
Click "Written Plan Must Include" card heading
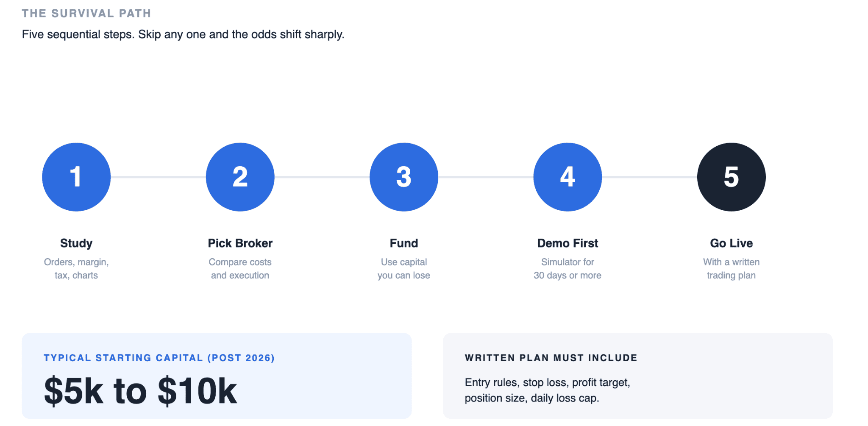point(551,358)
